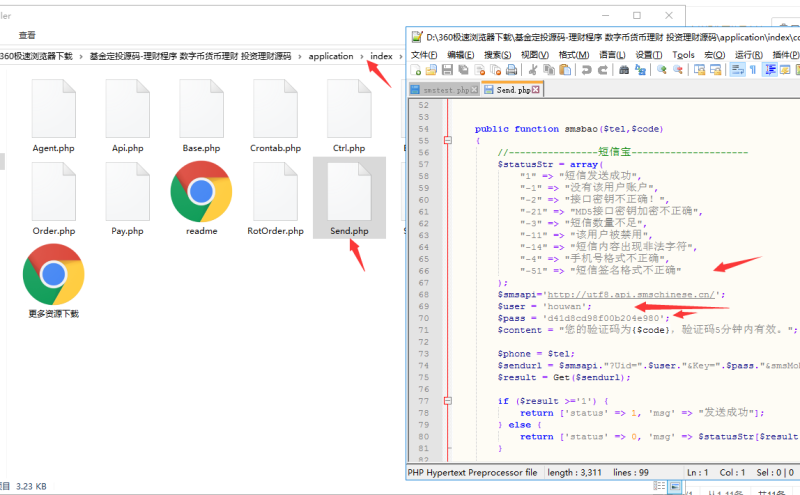
Task: Click user defined language toolbar icon
Action: coord(785,70)
